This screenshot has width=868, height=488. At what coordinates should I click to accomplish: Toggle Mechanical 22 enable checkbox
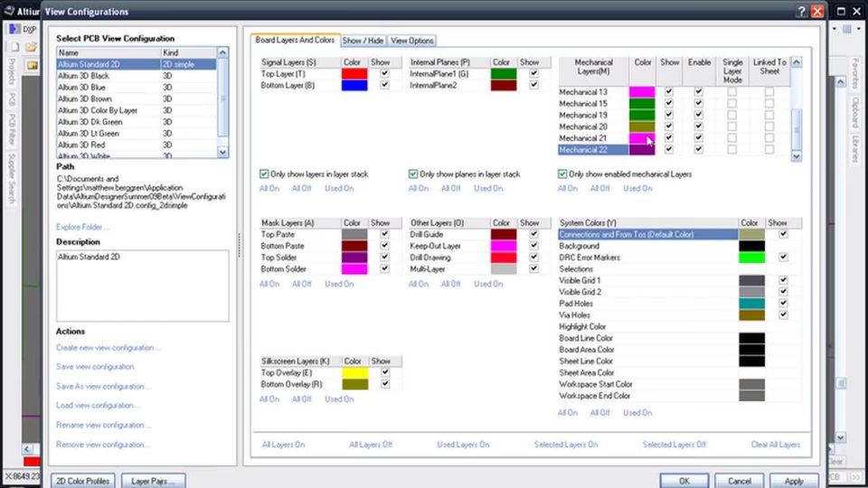tap(699, 149)
